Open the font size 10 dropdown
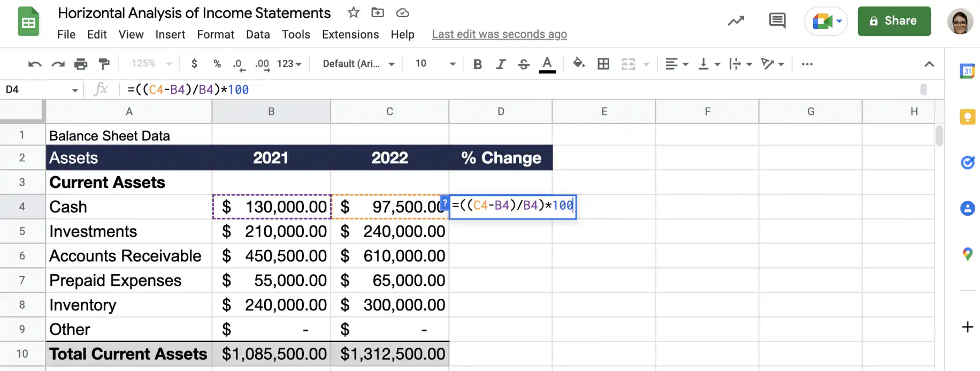 (435, 64)
